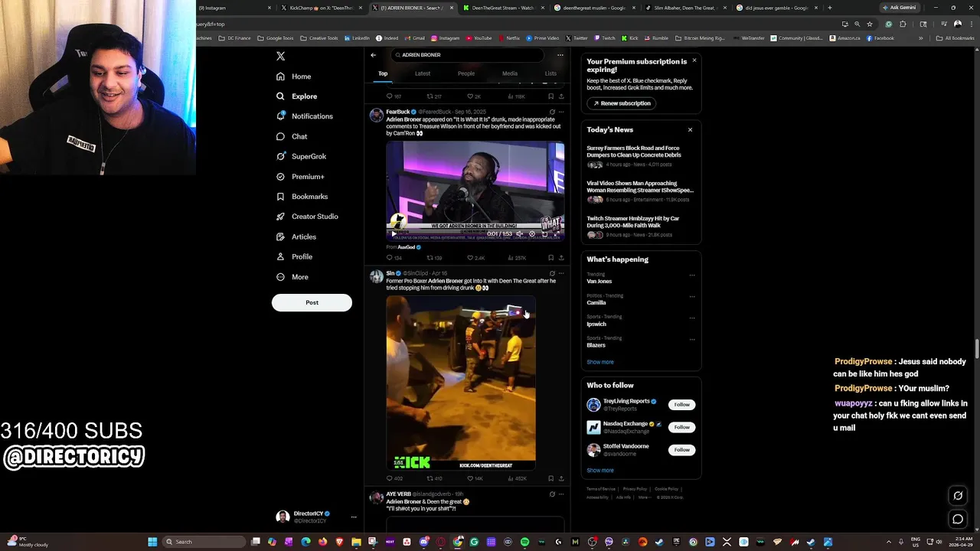Reply to the FearBuck post with 134 replies
The height and width of the screenshot is (551, 980).
[394, 258]
